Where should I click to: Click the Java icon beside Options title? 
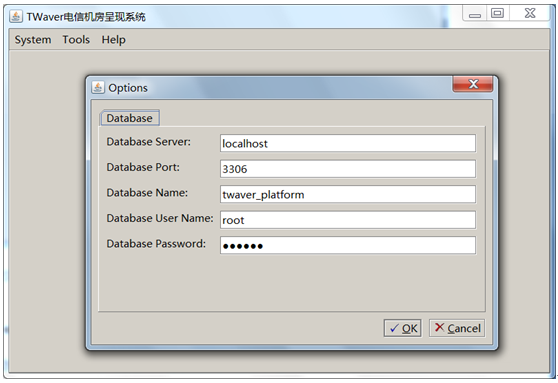[98, 87]
